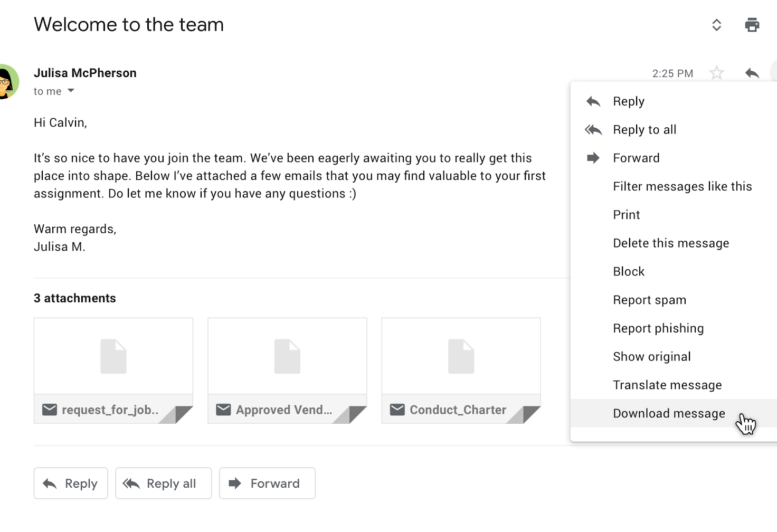Star this message from Julisa
The width and height of the screenshot is (777, 532).
point(716,73)
